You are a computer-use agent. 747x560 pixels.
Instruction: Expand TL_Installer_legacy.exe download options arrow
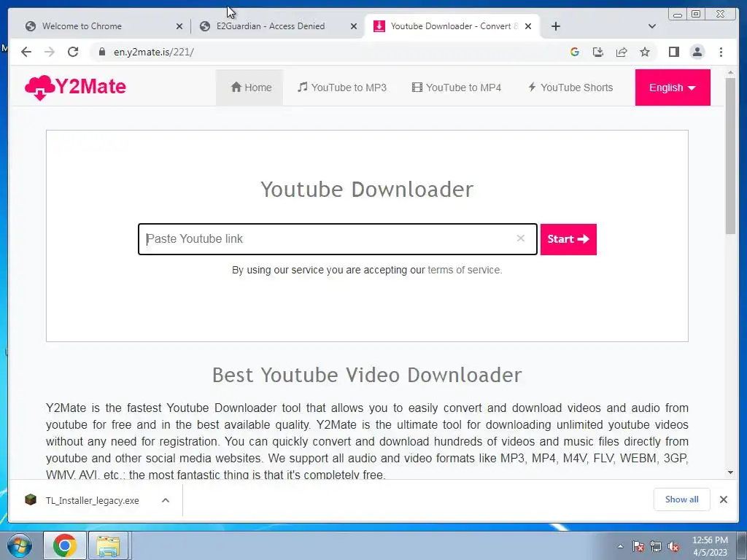click(166, 500)
